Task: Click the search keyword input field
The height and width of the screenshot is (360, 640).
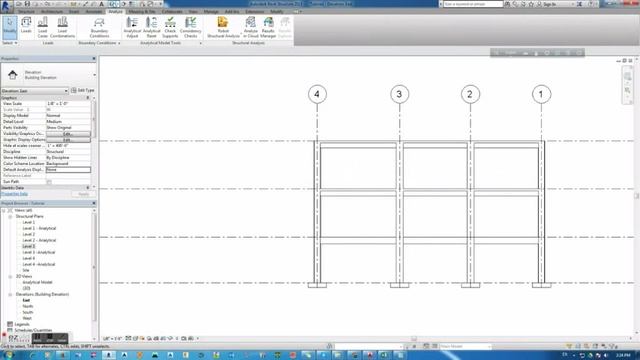Action: click(473, 4)
